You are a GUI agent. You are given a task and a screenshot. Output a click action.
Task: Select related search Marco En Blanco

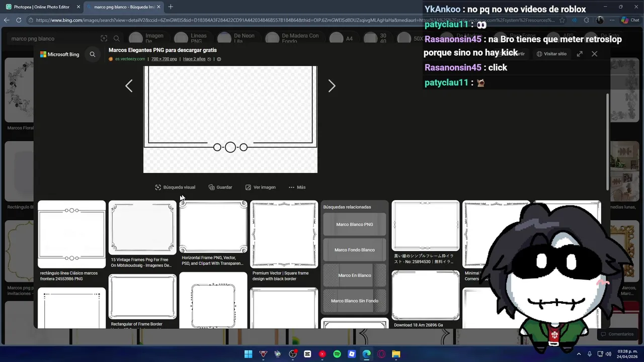coord(355,276)
